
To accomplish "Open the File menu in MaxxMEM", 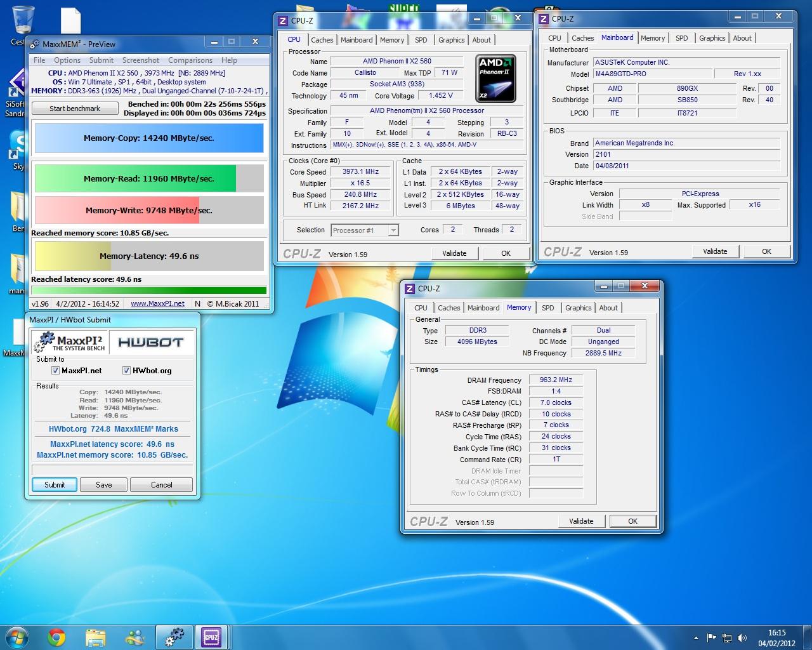I will pyautogui.click(x=39, y=60).
